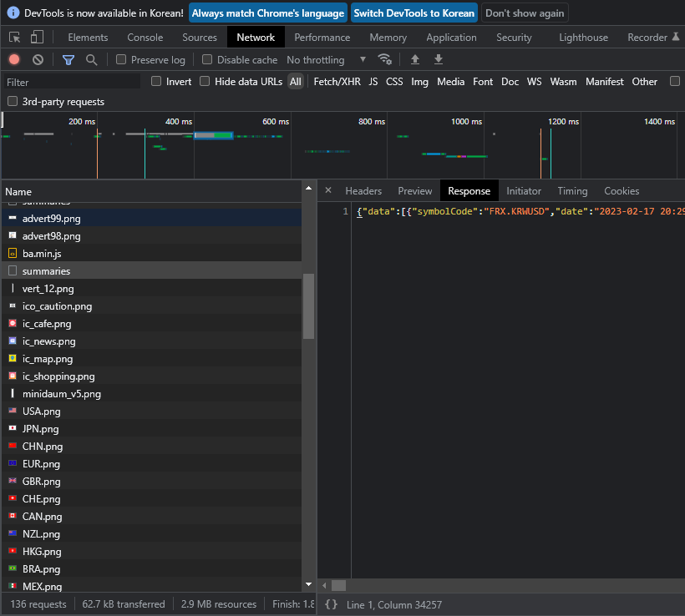Select the ba.min.js script file icon
The image size is (685, 616).
[13, 253]
